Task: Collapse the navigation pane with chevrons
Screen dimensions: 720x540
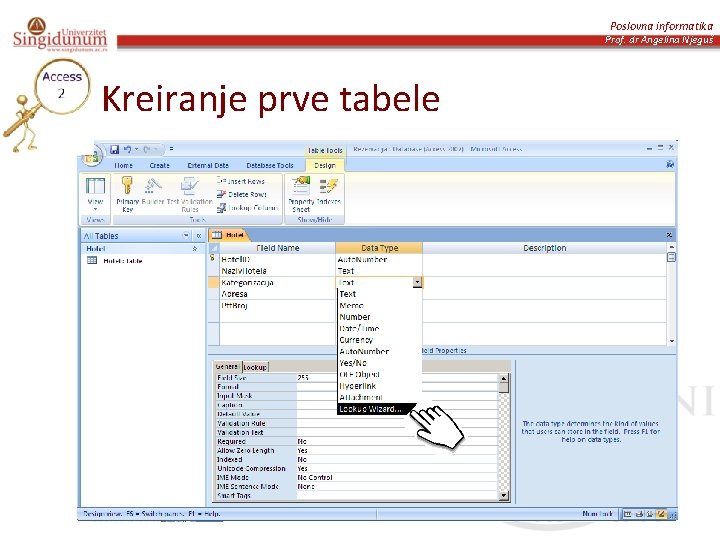Action: [x=199, y=236]
